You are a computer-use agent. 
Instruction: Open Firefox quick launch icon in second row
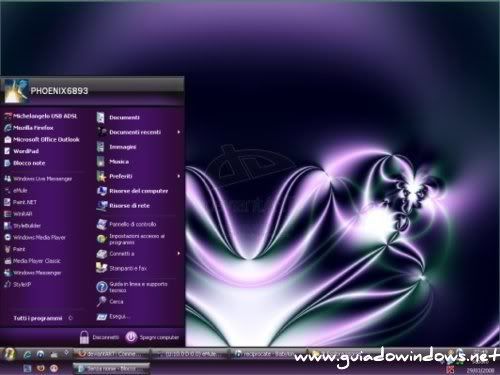(41, 368)
